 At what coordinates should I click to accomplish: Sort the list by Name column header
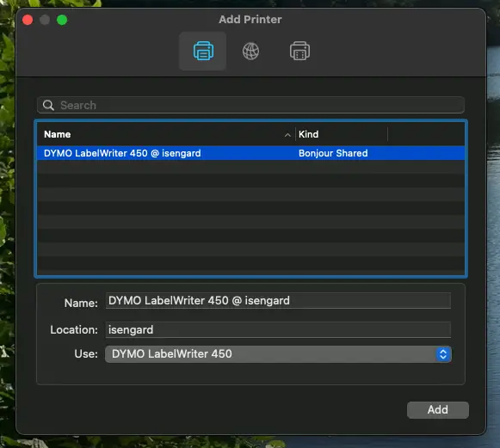pyautogui.click(x=166, y=134)
